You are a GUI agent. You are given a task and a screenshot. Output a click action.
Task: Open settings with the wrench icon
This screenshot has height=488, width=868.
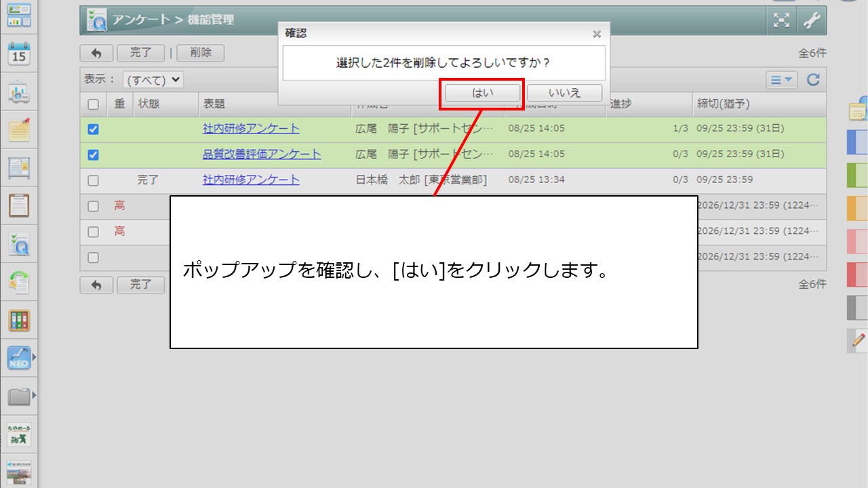click(x=812, y=21)
